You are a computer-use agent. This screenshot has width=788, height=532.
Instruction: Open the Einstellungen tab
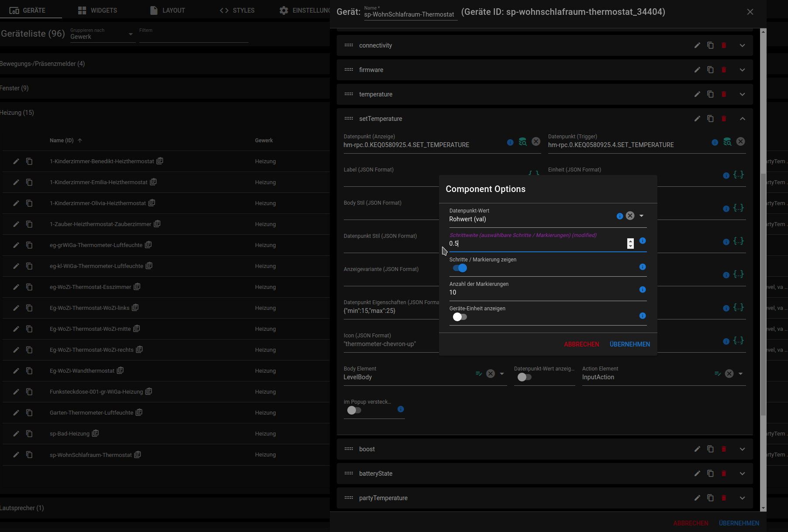coord(305,10)
